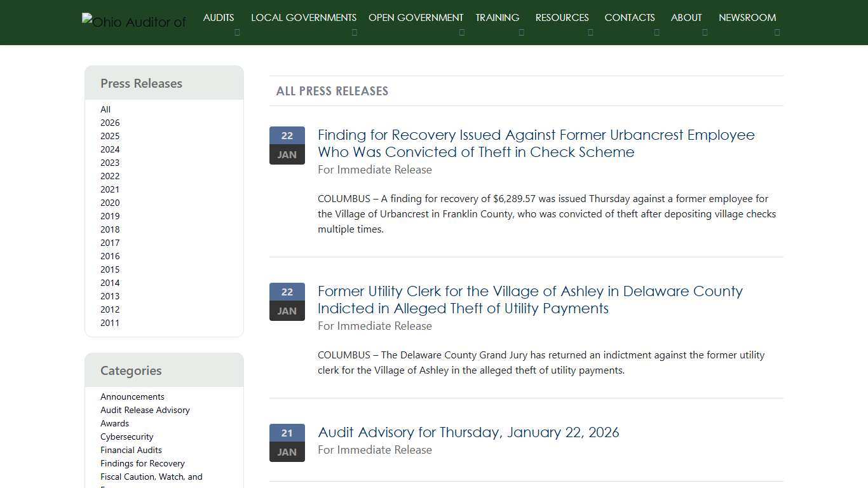Screen dimensions: 868x488
Task: Filter press releases by year 2026
Action: click(x=109, y=123)
